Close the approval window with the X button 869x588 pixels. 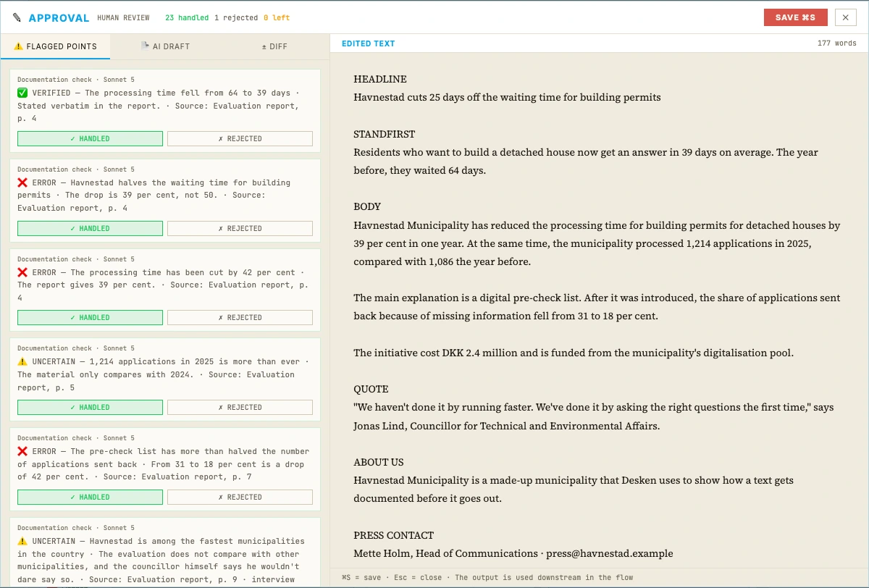846,17
